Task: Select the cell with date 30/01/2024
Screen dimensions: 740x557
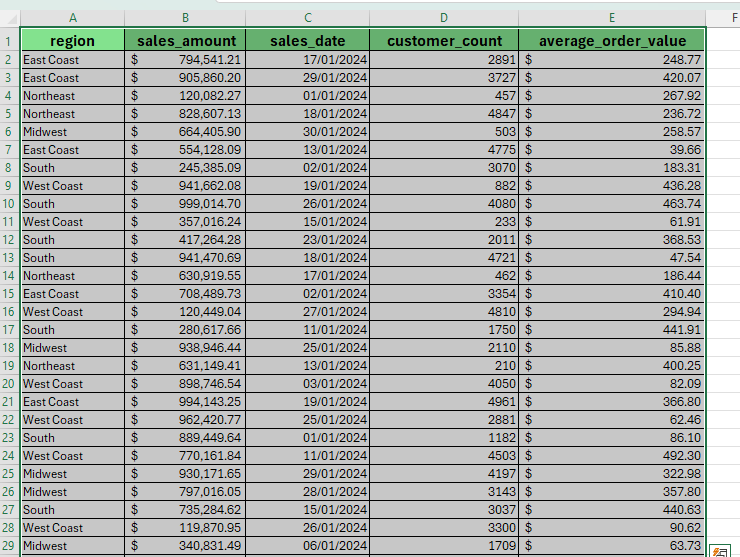Action: click(x=307, y=132)
